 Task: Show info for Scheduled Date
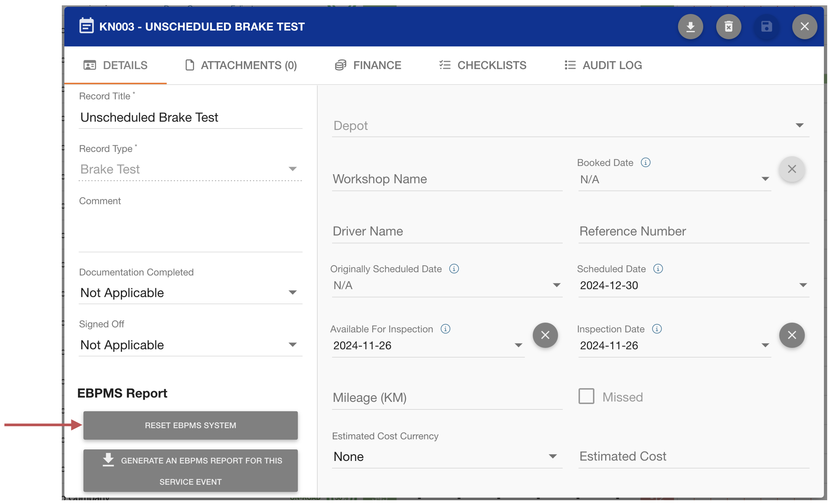[x=658, y=269]
